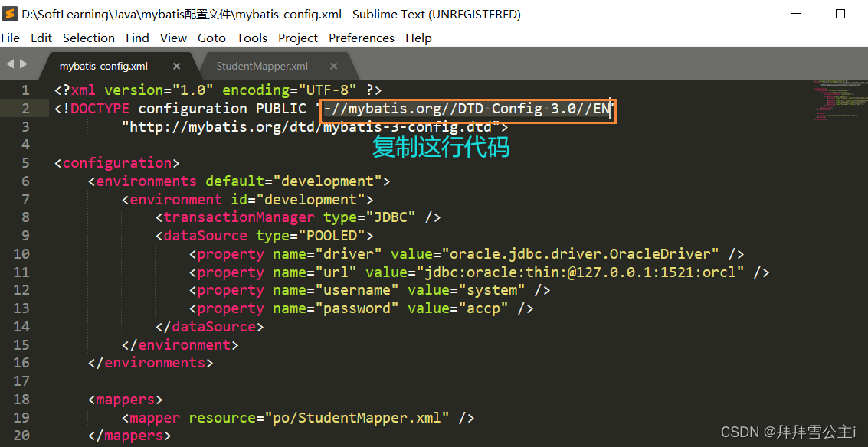The width and height of the screenshot is (868, 447).
Task: Open the Tools menu
Action: click(x=252, y=38)
